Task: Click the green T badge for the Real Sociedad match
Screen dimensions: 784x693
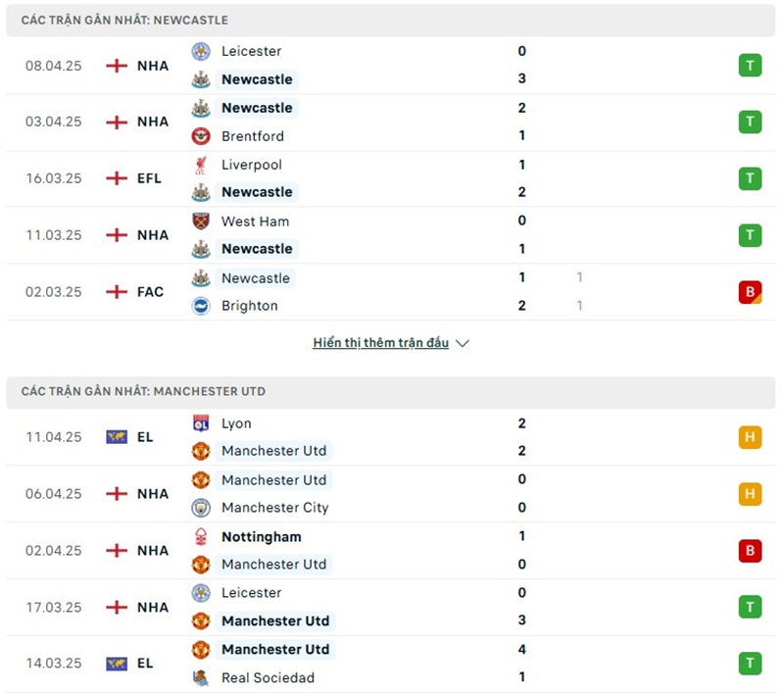Action: (x=750, y=664)
